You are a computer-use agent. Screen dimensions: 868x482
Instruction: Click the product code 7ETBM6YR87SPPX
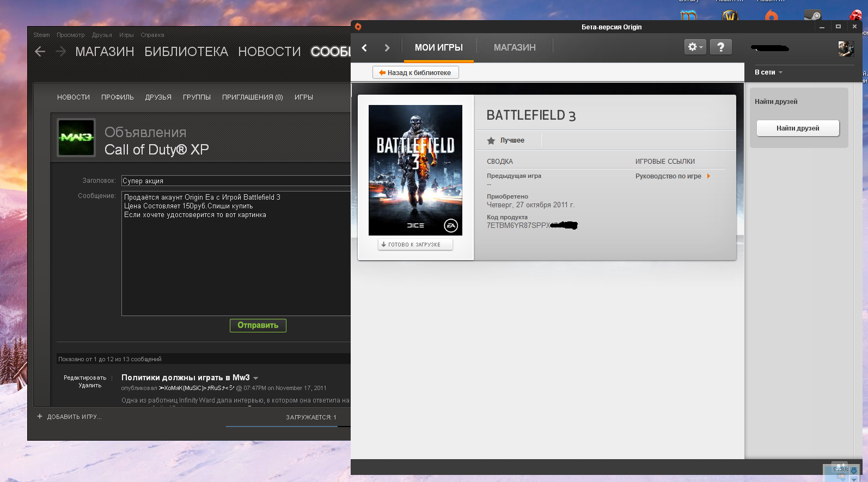pyautogui.click(x=518, y=226)
